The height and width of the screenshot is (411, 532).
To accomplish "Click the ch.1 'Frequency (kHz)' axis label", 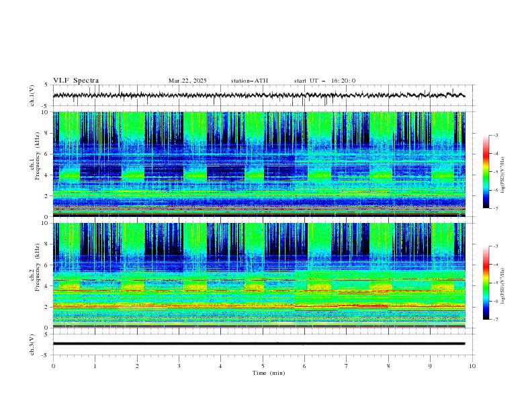I will 38,156.
